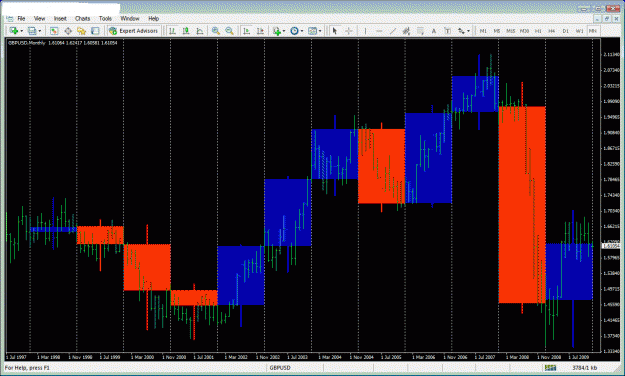Viewport: 625px width, 376px height.
Task: Open the Window menu
Action: (x=130, y=18)
